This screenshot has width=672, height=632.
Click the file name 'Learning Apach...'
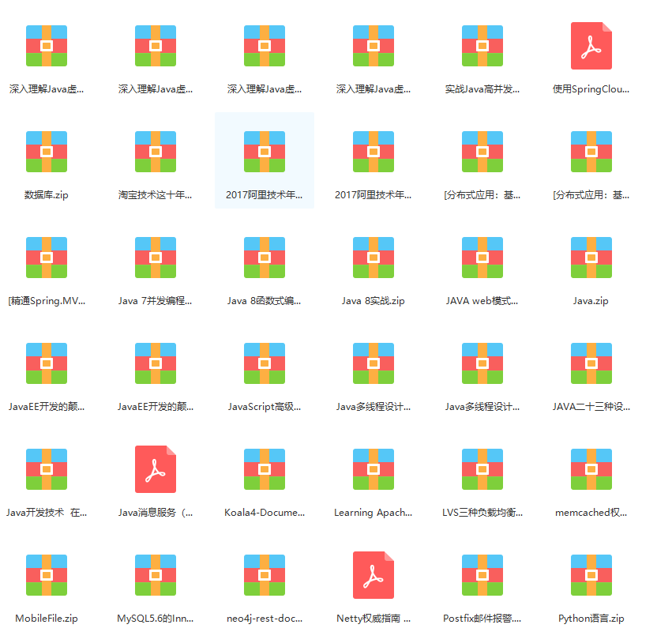click(x=374, y=513)
